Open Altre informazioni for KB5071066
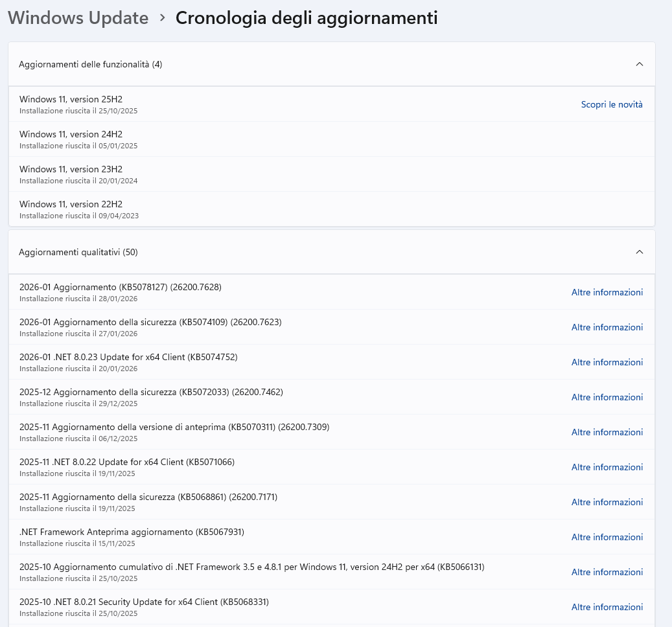The width and height of the screenshot is (672, 627). (x=607, y=467)
